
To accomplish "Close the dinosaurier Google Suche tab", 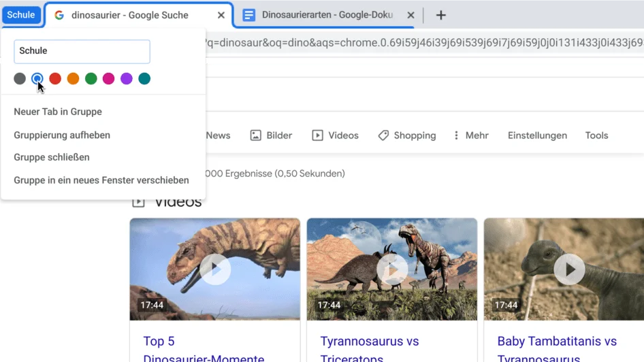I will coord(221,15).
